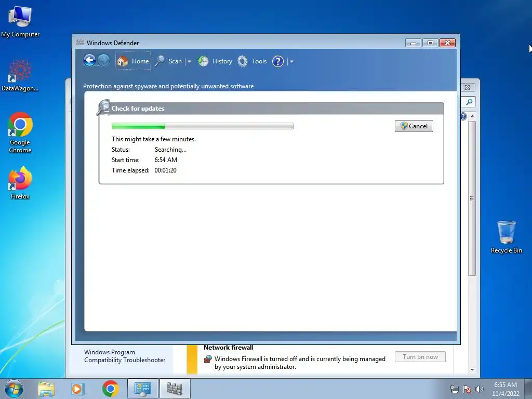Open Tools with the gear icon
The width and height of the screenshot is (532, 399).
[252, 61]
